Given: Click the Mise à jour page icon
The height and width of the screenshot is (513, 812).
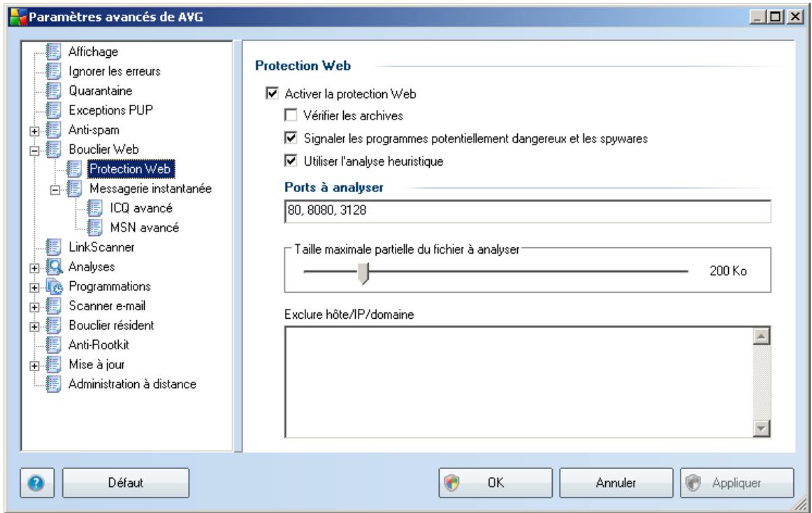Looking at the screenshot, I should tap(53, 364).
